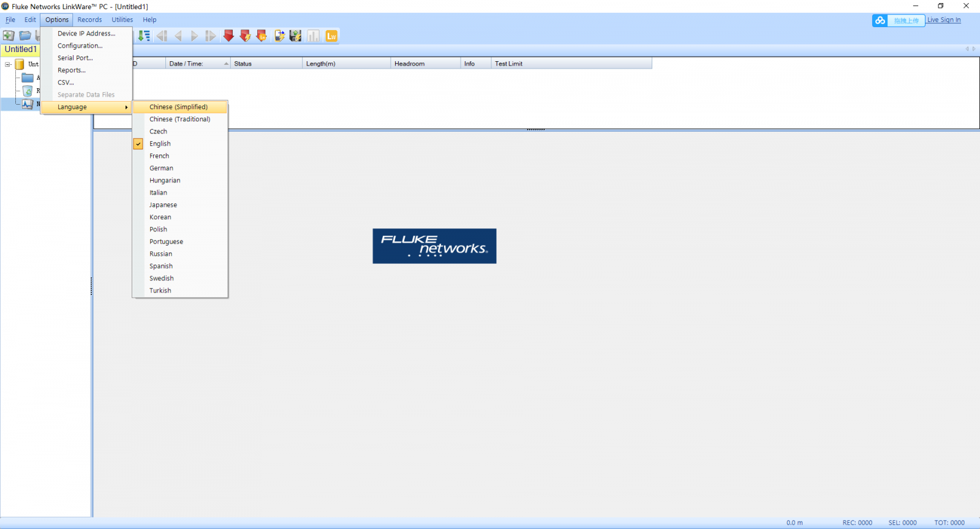The height and width of the screenshot is (529, 980).
Task: Expand the Language submenu arrow
Action: [126, 107]
